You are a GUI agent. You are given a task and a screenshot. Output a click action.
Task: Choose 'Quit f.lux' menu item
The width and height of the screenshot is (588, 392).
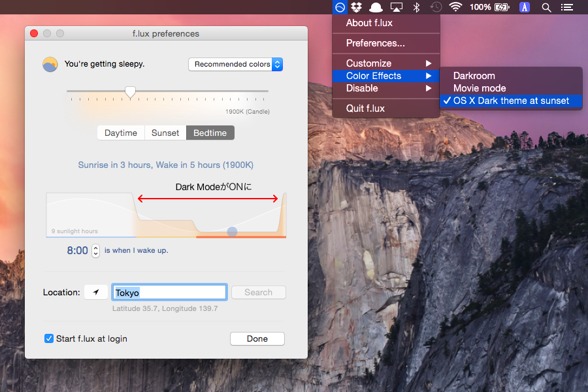[386, 108]
